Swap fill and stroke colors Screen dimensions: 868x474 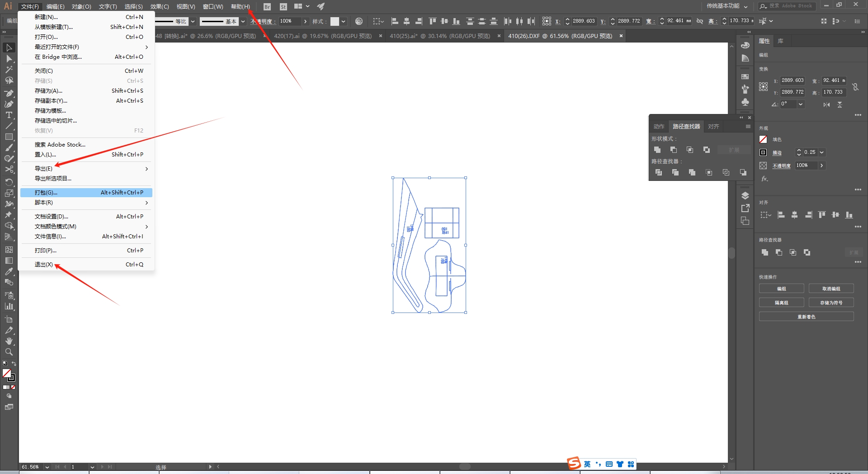(14, 364)
